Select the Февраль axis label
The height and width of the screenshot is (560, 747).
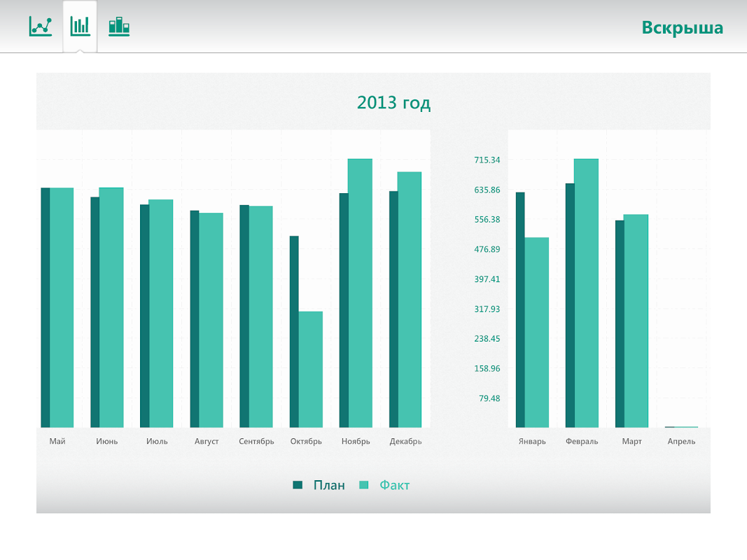point(582,442)
